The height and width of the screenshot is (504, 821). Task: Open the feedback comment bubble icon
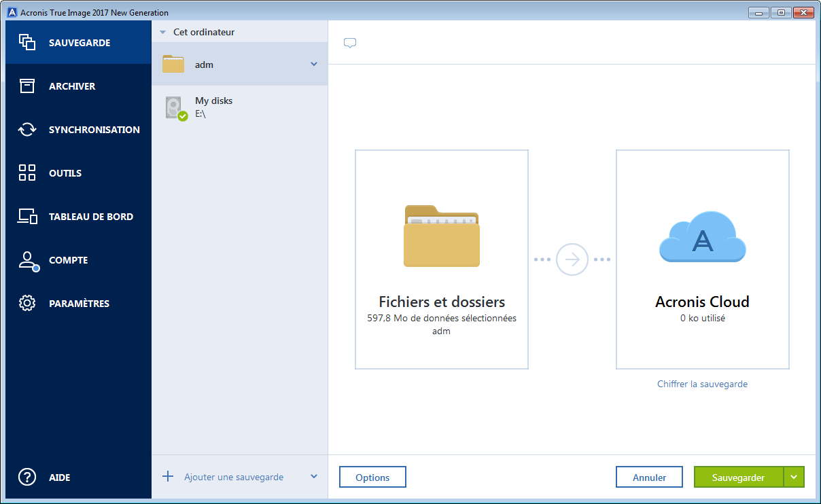(349, 43)
